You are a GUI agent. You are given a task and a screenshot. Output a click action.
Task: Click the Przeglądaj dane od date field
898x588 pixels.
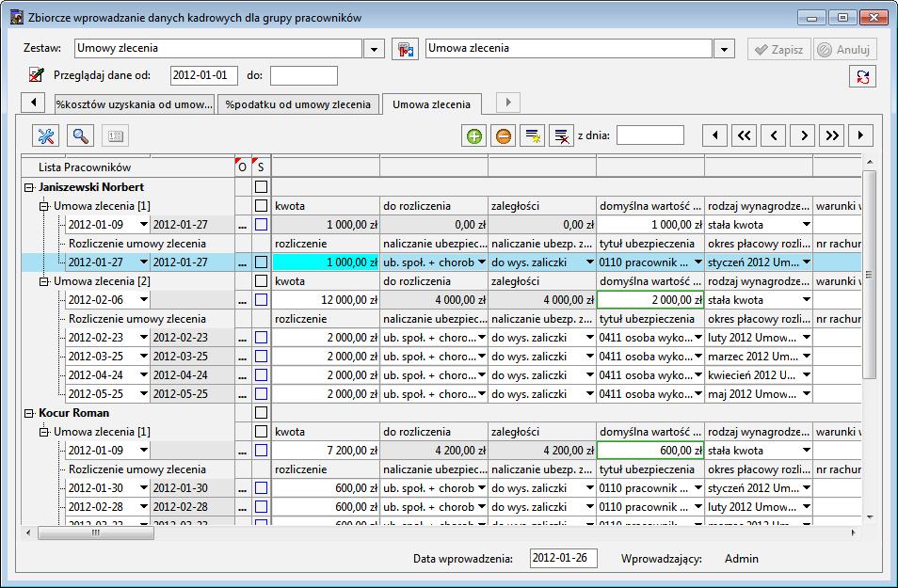204,75
